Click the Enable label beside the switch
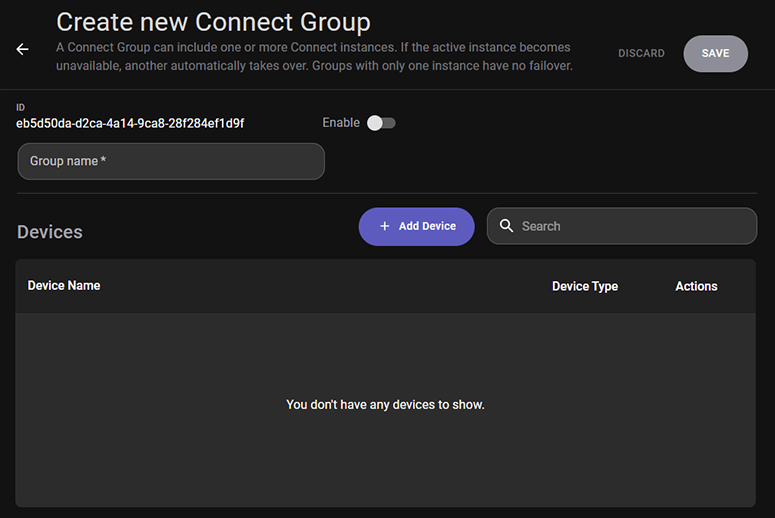The width and height of the screenshot is (775, 518). click(x=340, y=123)
